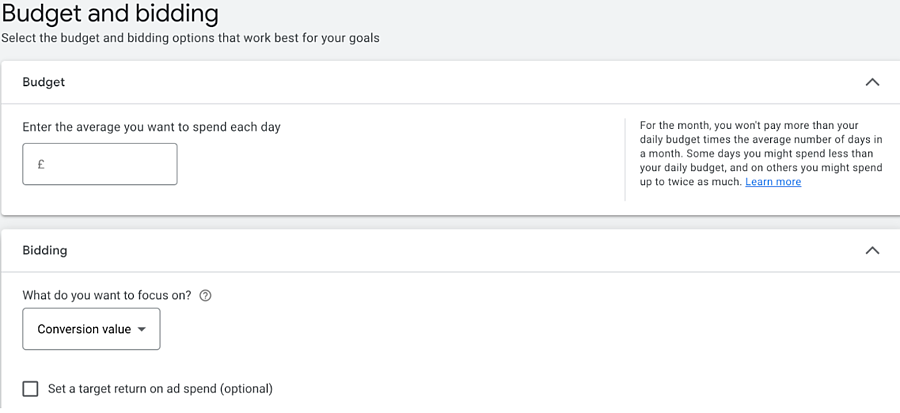Click the 'Select the budget and bidding options' subtitle
900x413 pixels.
click(x=190, y=38)
